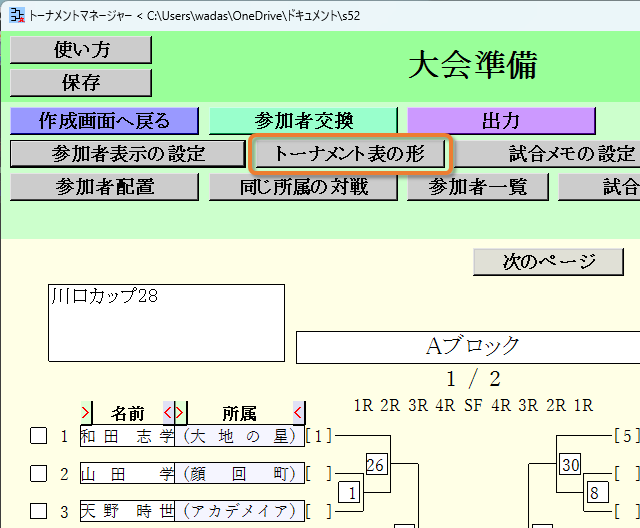
Task: Open 参加者交換 participant swap
Action: click(x=303, y=121)
